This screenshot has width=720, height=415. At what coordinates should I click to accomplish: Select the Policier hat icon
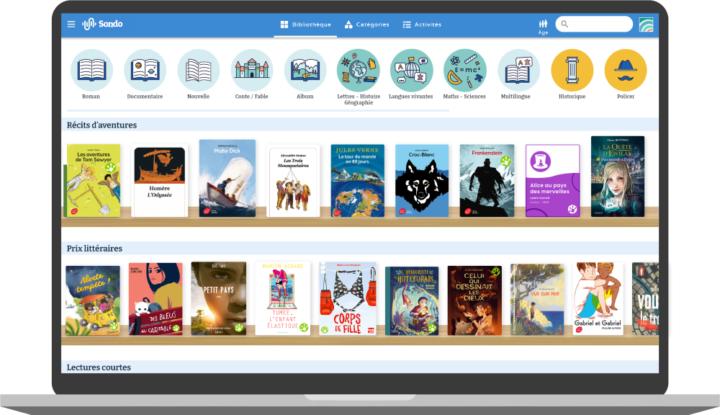[x=625, y=70]
